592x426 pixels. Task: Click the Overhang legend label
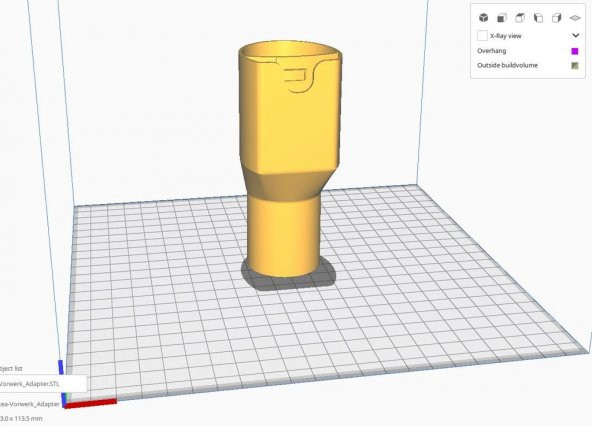click(x=492, y=51)
